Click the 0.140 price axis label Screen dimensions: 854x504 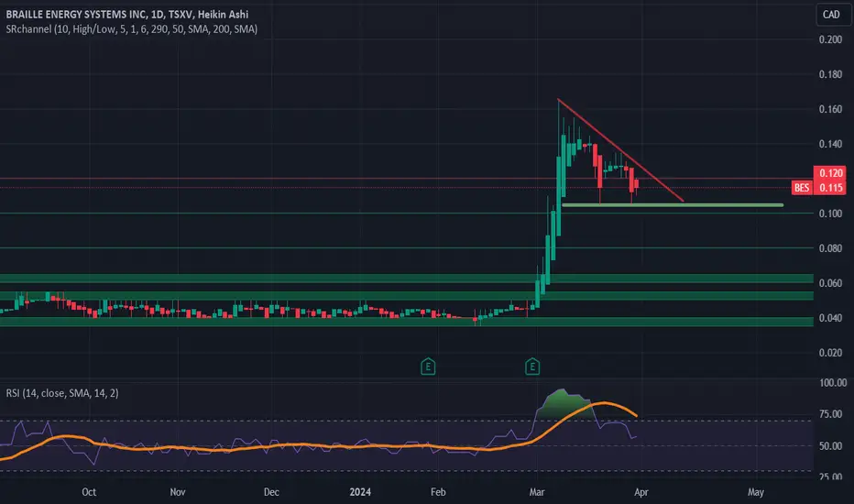(830, 144)
